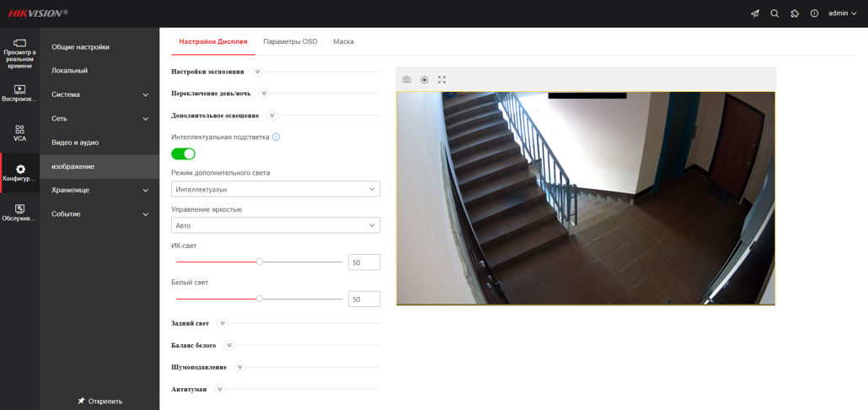Enter full screen preview mode

(x=442, y=80)
